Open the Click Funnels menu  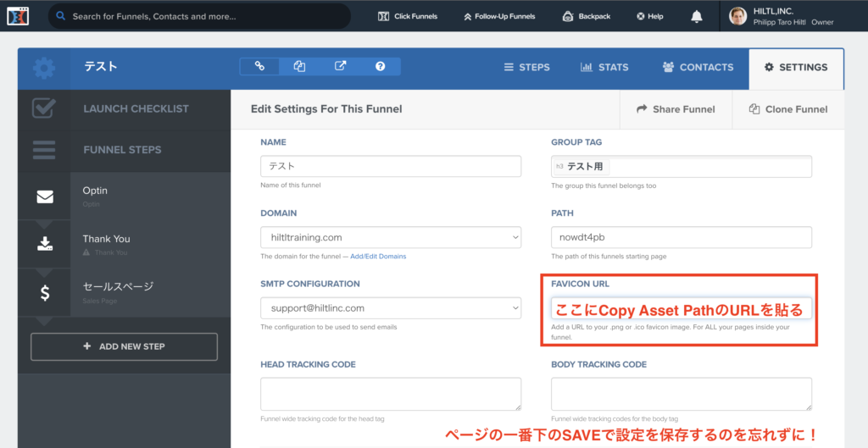tap(408, 16)
